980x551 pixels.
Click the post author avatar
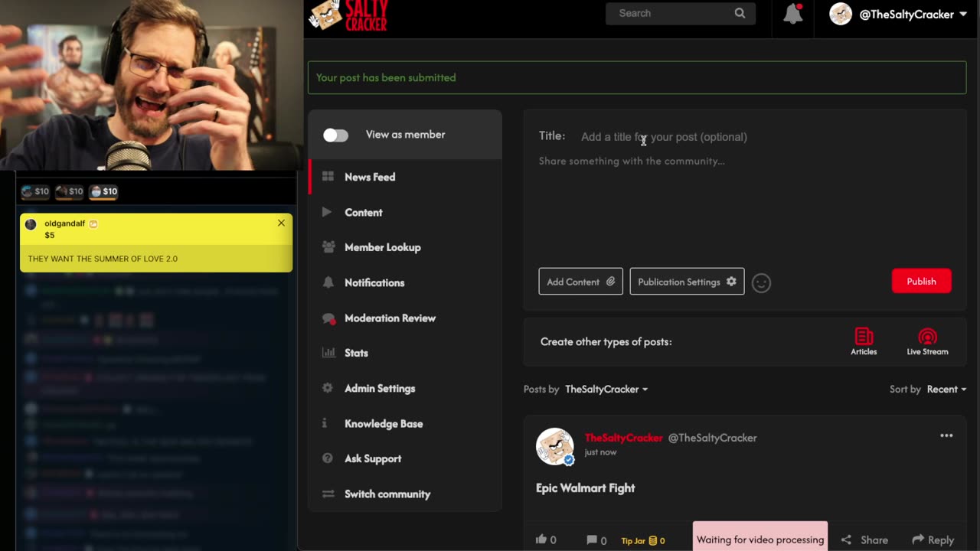[554, 446]
